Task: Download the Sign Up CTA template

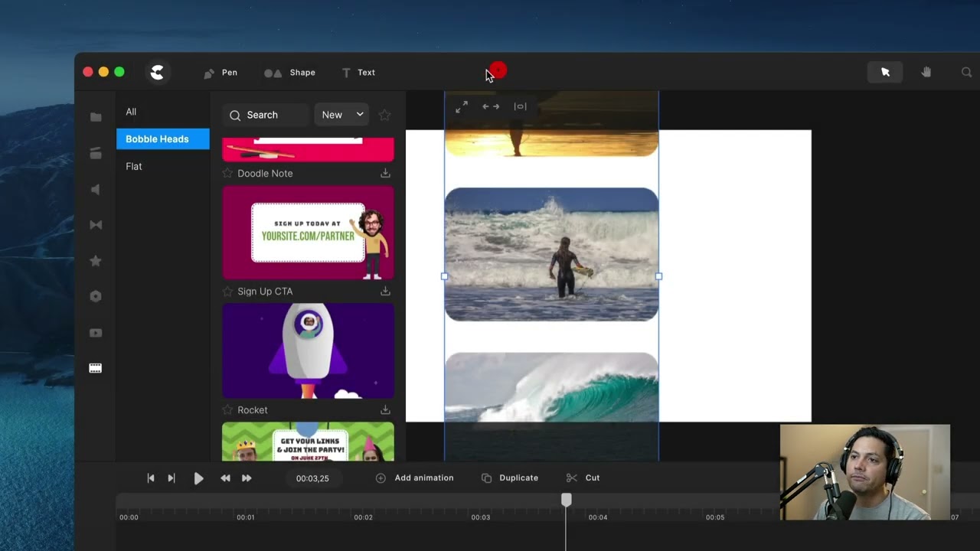Action: tap(385, 292)
